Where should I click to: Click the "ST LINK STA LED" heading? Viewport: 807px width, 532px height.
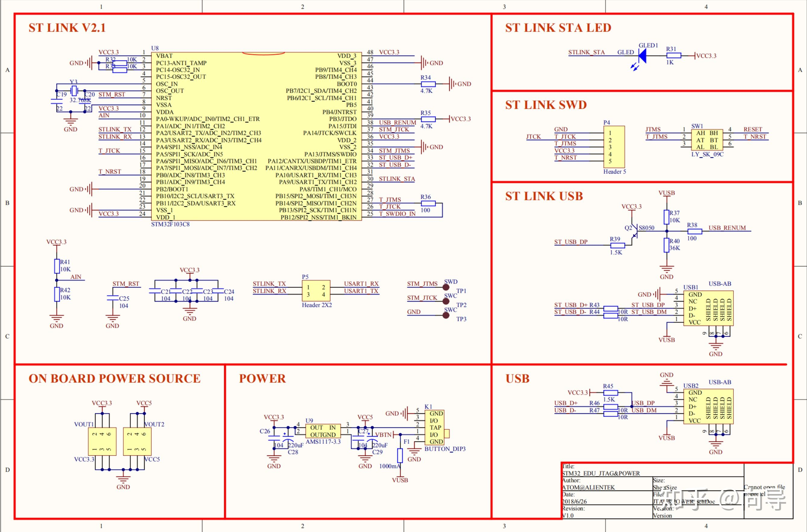tap(558, 28)
